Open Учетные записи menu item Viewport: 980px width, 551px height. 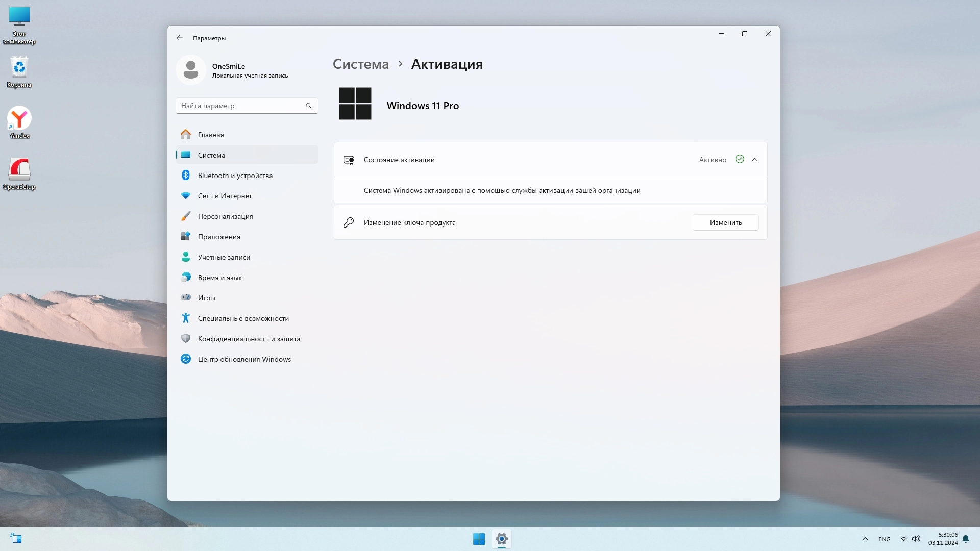224,257
